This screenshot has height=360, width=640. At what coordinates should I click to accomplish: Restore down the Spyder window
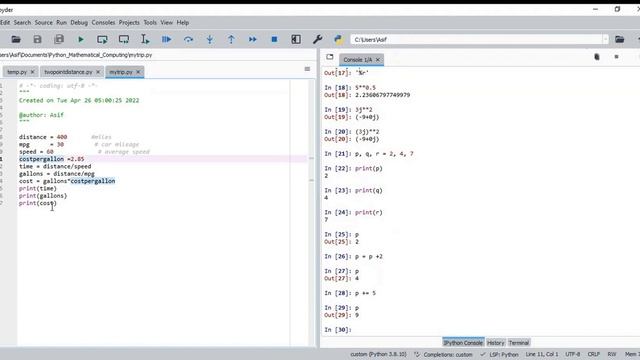point(617,9)
